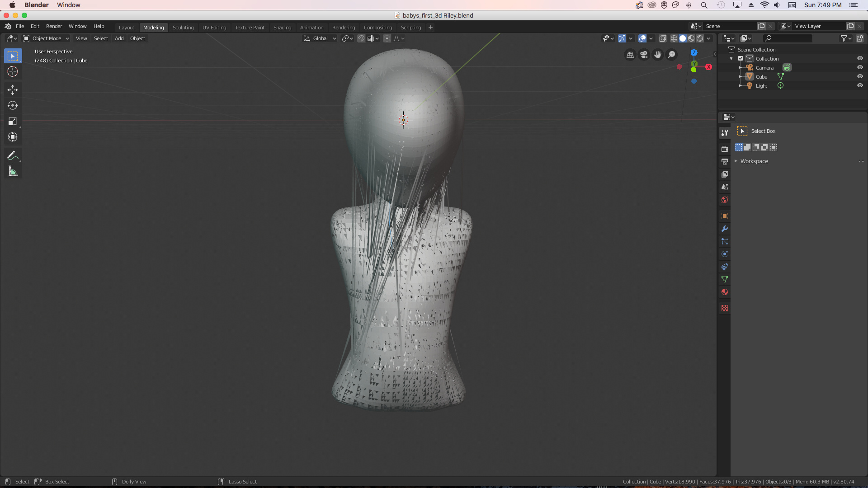Image resolution: width=868 pixels, height=488 pixels.
Task: Select the Annotate tool in sidebar
Action: (x=13, y=155)
